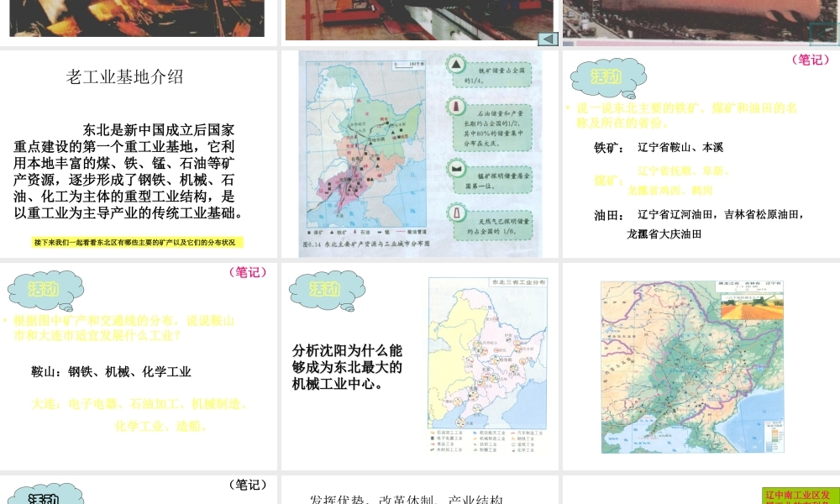Click the natural gas legend icon
This screenshot has width=840, height=504.
click(x=456, y=213)
